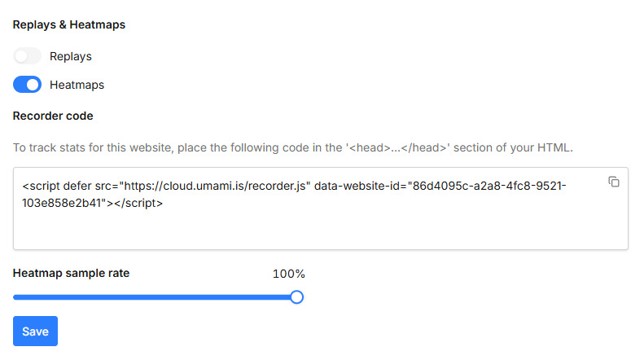Viewport: 644px width, 360px height.
Task: Click inside the recorder code text box
Action: pos(320,209)
